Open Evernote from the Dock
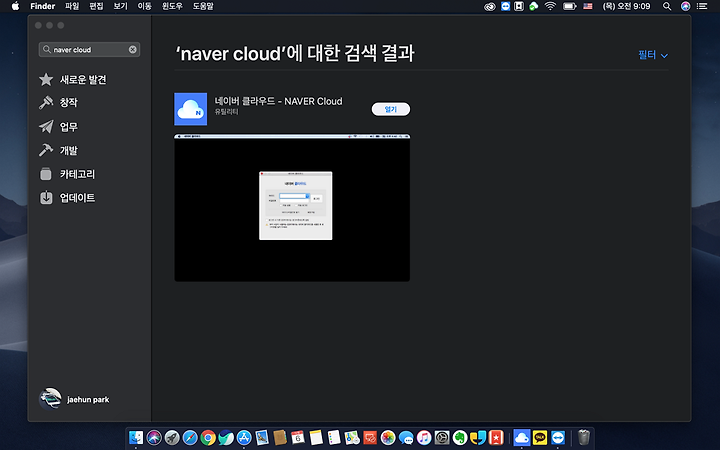The image size is (720, 450). [x=460, y=438]
